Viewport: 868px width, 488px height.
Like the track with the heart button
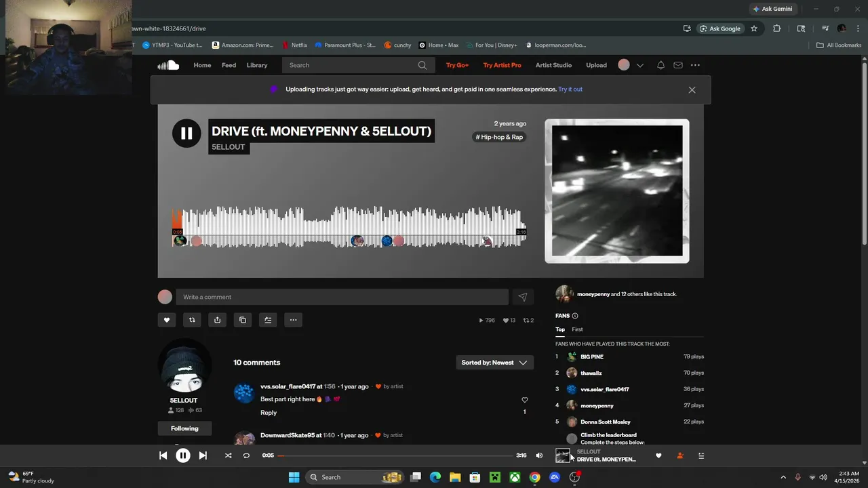click(167, 320)
